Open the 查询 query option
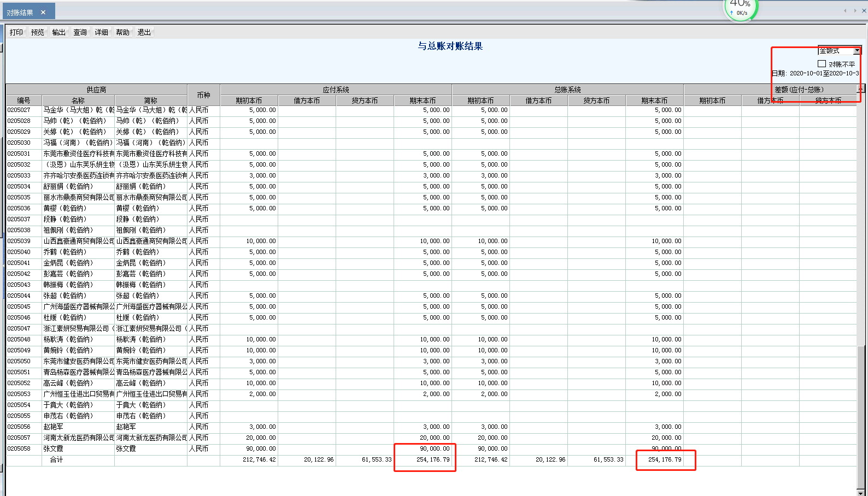868x496 pixels. [x=80, y=32]
